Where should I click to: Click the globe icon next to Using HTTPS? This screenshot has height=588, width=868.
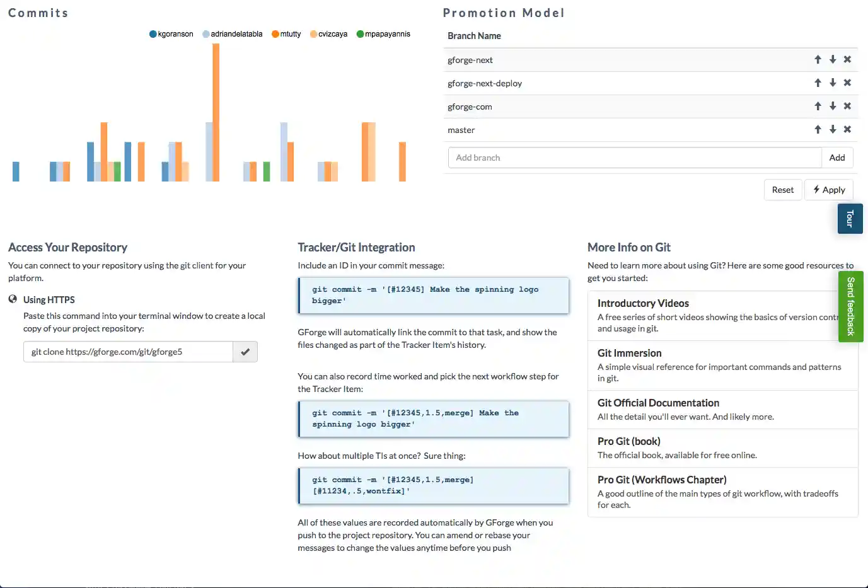(13, 299)
